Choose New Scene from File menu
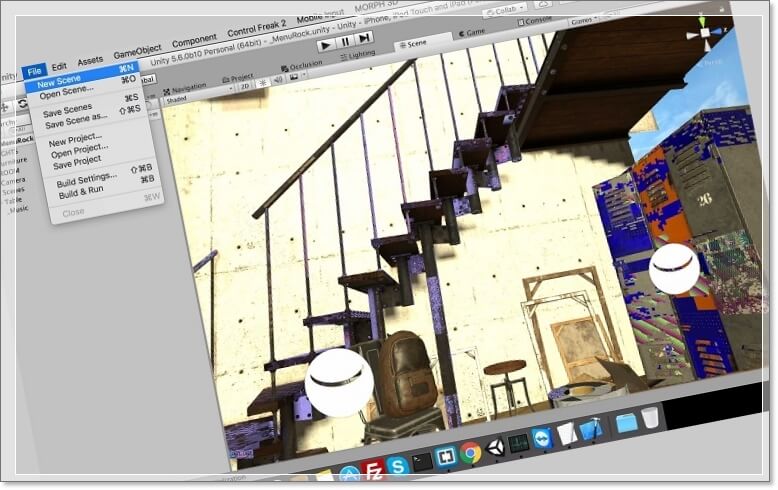Image resolution: width=778 pixels, height=490 pixels. 81,76
